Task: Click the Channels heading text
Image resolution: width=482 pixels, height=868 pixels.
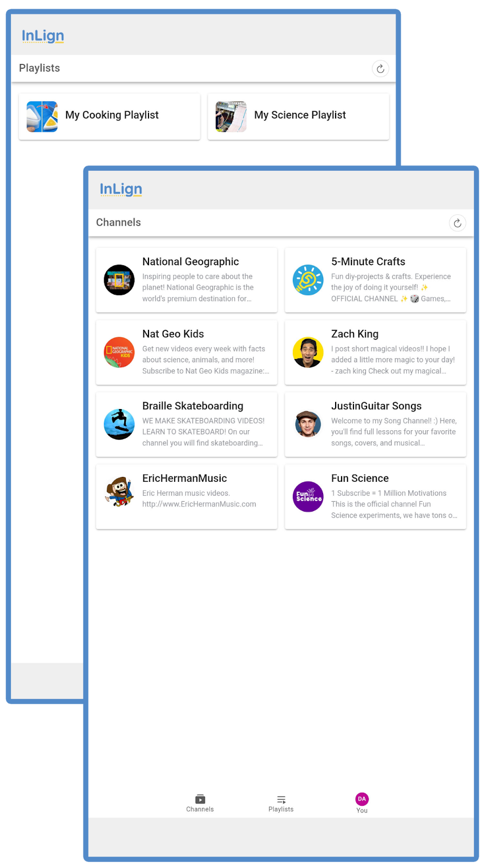Action: pos(118,222)
